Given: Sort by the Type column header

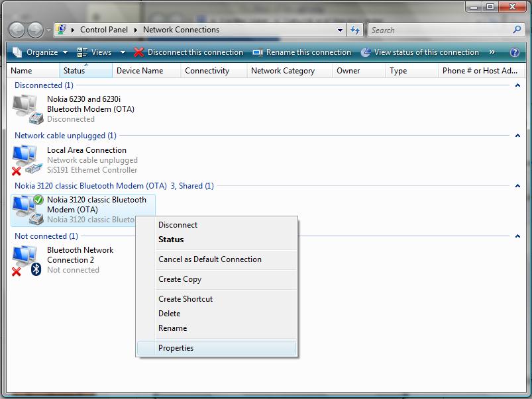Looking at the screenshot, I should click(412, 71).
